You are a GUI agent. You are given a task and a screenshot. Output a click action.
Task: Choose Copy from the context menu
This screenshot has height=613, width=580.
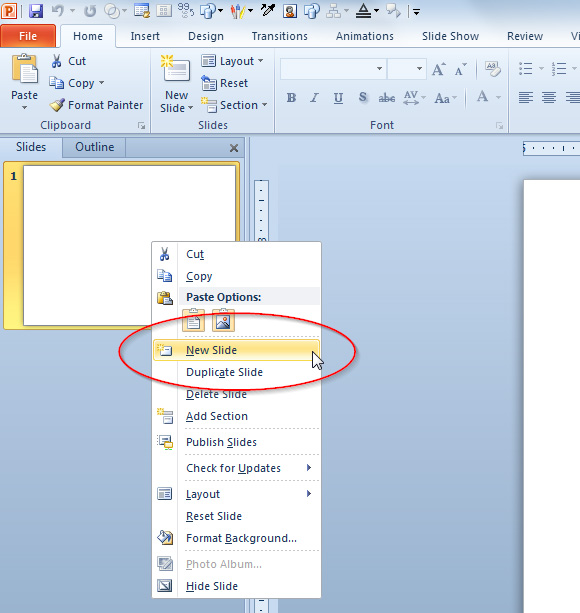[237, 276]
